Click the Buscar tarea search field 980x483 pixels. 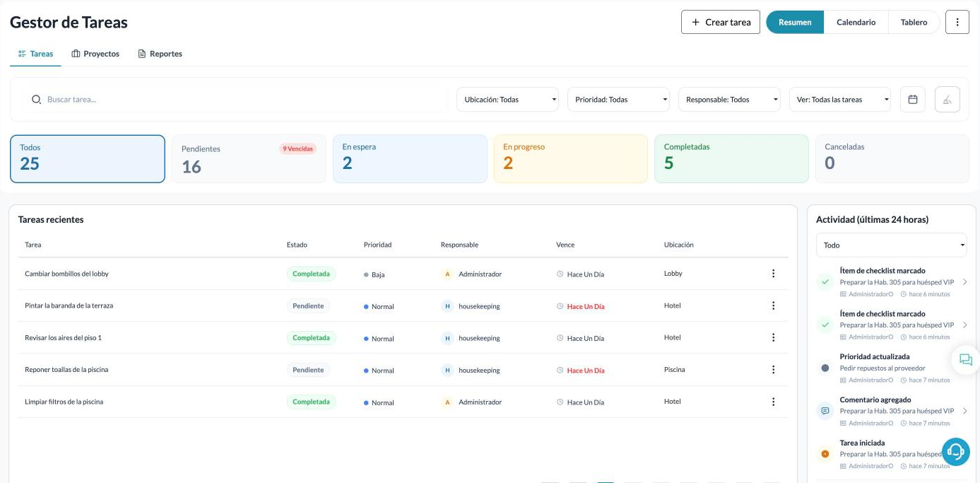point(237,100)
